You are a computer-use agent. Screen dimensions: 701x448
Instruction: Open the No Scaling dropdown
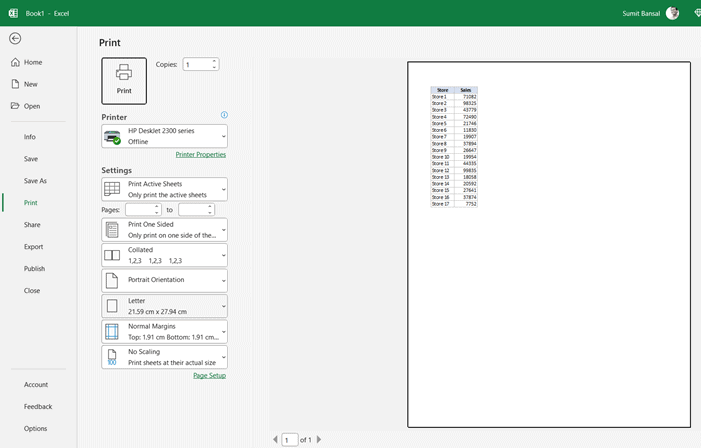coord(164,357)
